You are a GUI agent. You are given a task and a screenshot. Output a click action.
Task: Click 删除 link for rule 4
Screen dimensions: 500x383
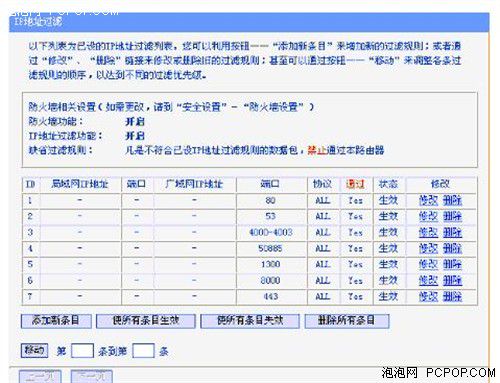[x=452, y=248]
